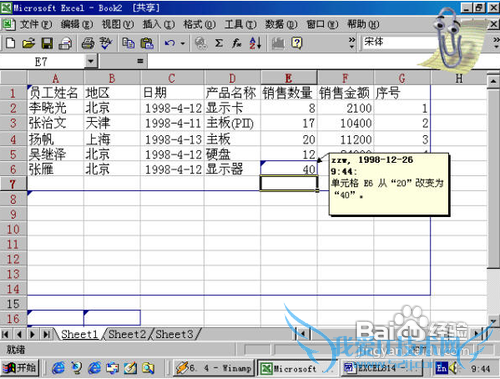The width and height of the screenshot is (500, 379).
Task: Click the Winamp taskbar button
Action: (x=214, y=368)
